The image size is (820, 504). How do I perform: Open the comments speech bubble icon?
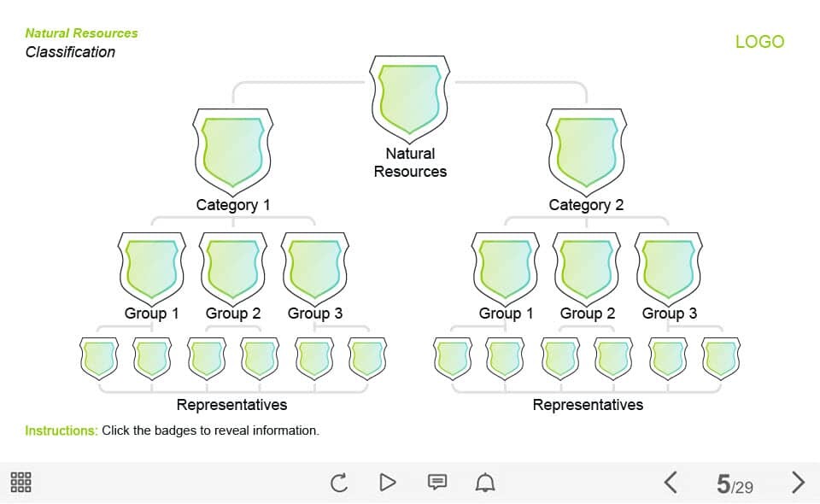[x=437, y=482]
